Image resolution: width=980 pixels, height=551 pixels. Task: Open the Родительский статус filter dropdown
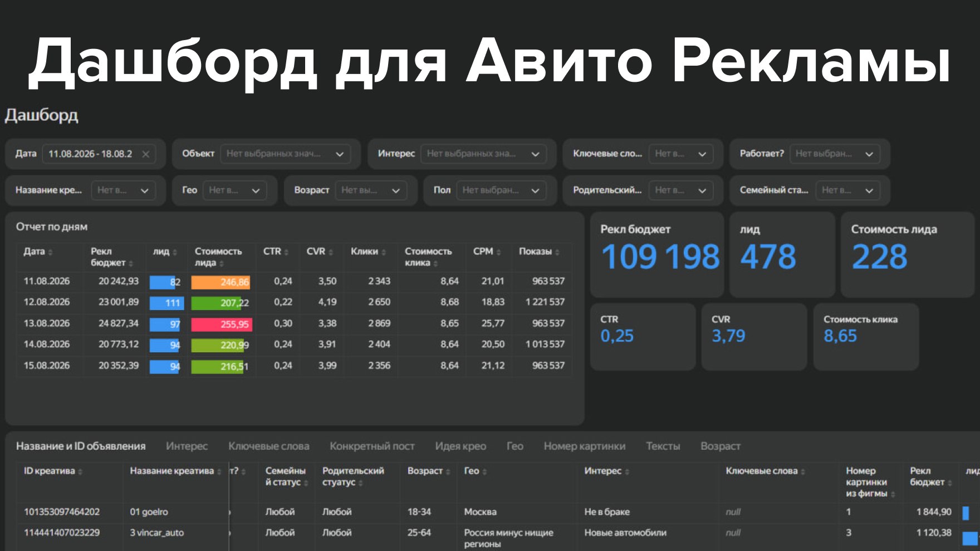[x=680, y=190]
